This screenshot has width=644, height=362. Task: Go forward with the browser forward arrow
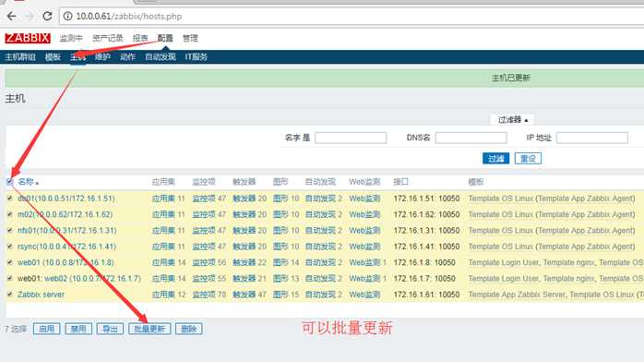(30, 16)
